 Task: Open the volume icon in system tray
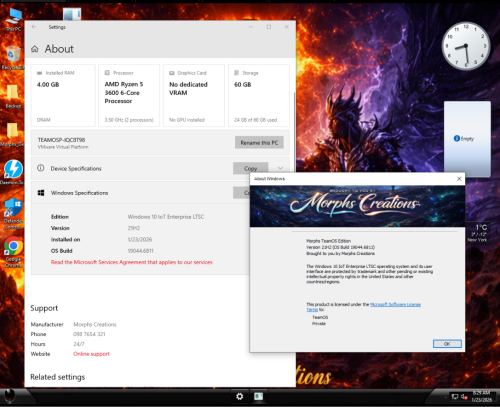click(x=464, y=396)
